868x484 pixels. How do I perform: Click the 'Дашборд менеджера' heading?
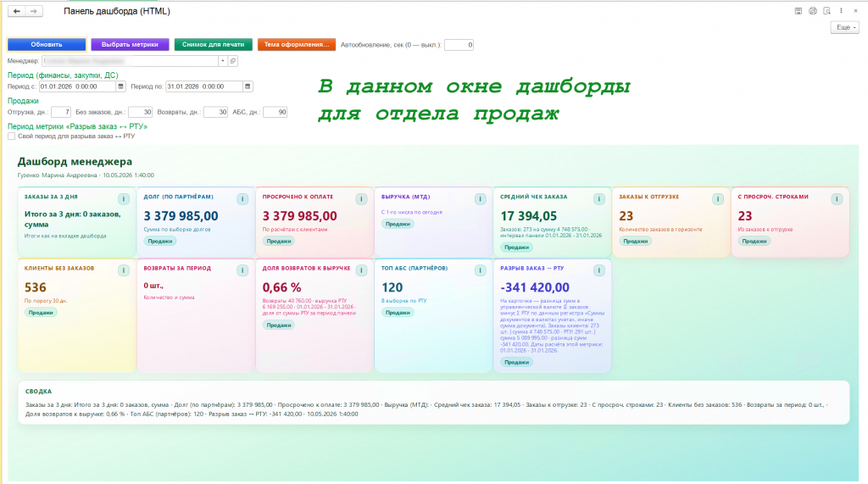(75, 162)
